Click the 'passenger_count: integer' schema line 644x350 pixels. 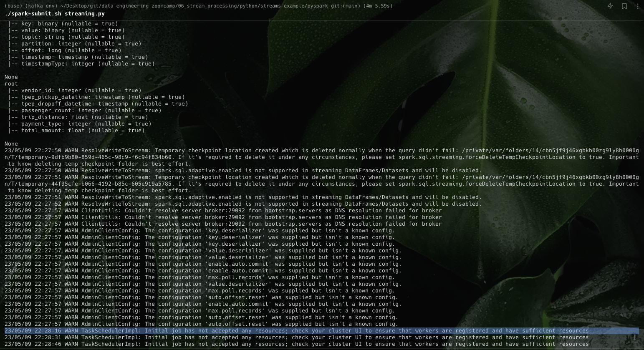[x=85, y=111]
